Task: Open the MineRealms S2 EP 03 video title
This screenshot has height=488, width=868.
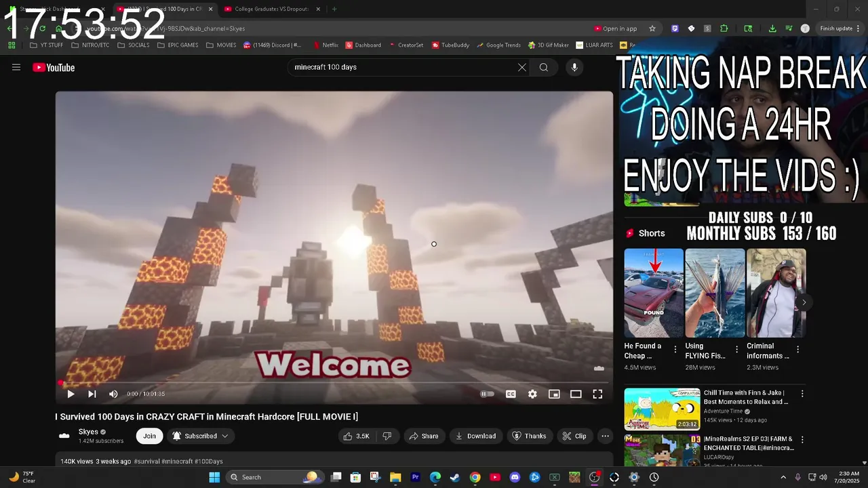Action: click(748, 443)
